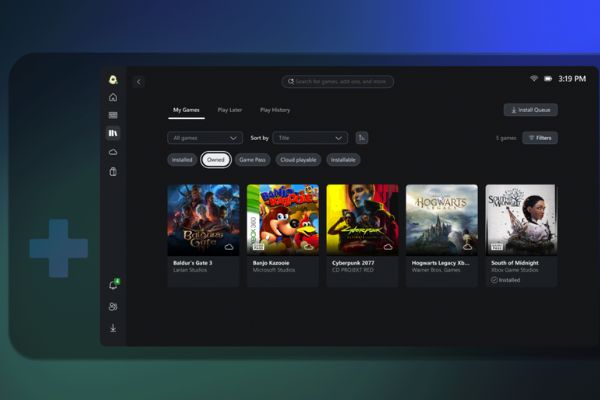Click cloud icon on Cyberpunk 2077 cover
600x400 pixels.
pyautogui.click(x=388, y=247)
